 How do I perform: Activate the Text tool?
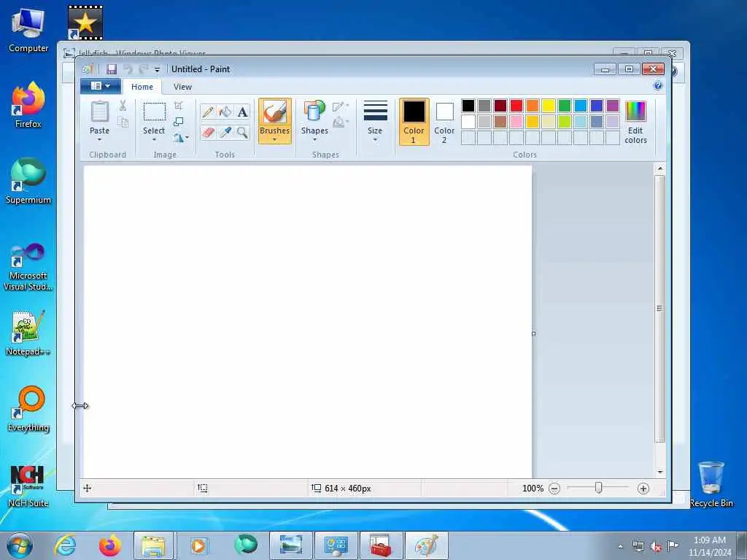tap(242, 112)
